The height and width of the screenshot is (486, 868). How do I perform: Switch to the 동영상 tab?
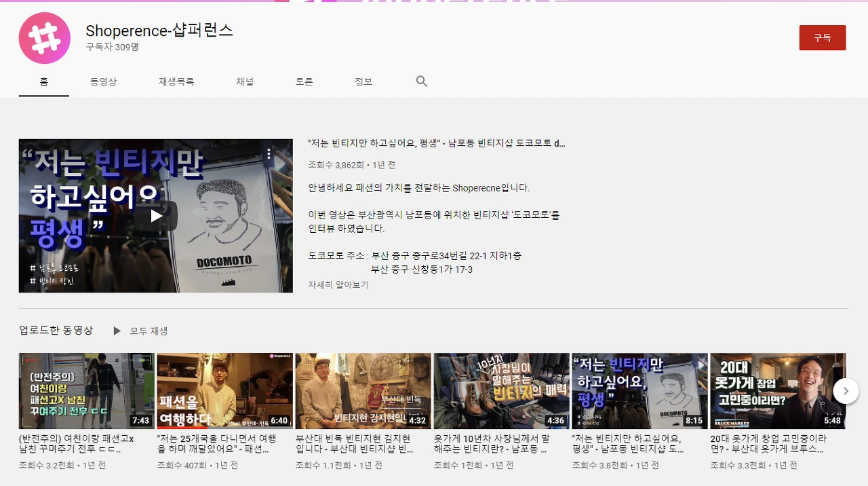(103, 81)
